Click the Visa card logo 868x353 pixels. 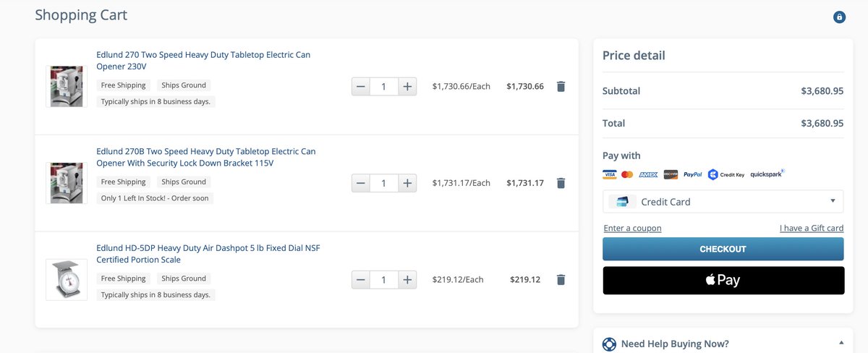point(609,174)
